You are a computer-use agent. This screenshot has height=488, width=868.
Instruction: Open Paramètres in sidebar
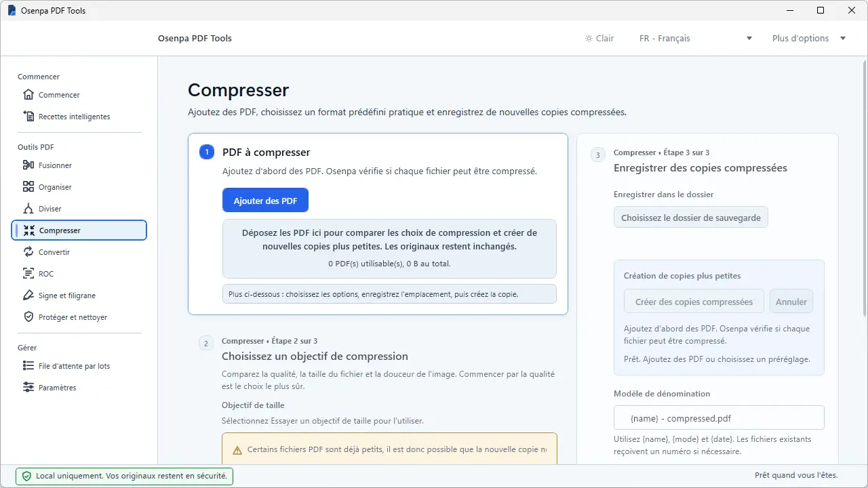pos(79,388)
